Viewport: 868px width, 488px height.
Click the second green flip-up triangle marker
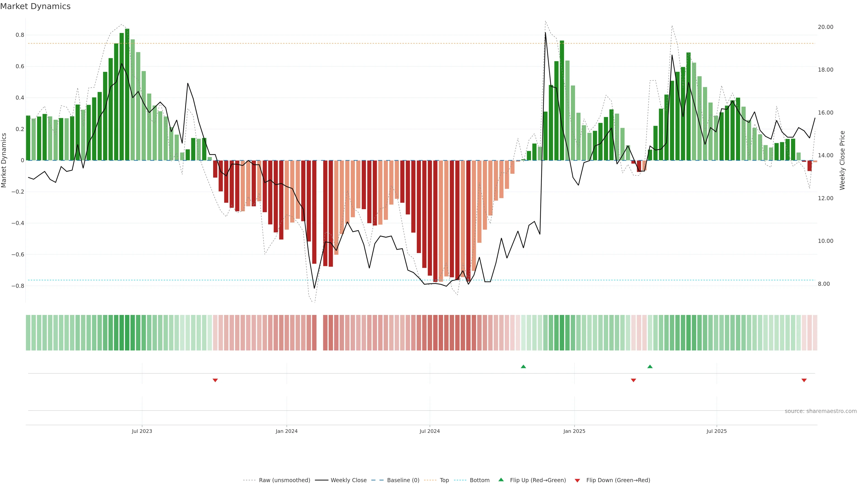(x=650, y=366)
